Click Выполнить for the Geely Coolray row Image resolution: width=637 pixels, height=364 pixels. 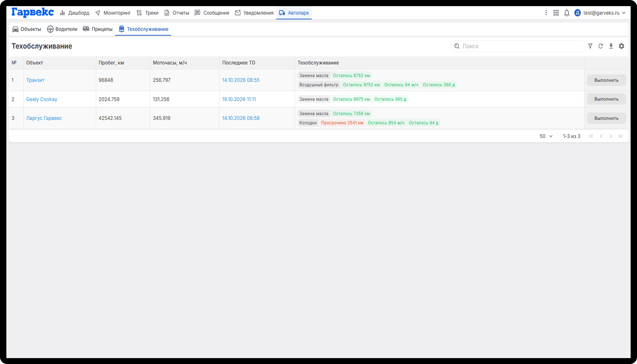606,99
